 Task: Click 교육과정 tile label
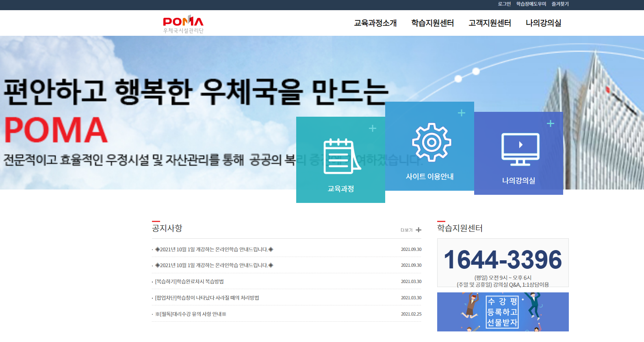pos(340,189)
